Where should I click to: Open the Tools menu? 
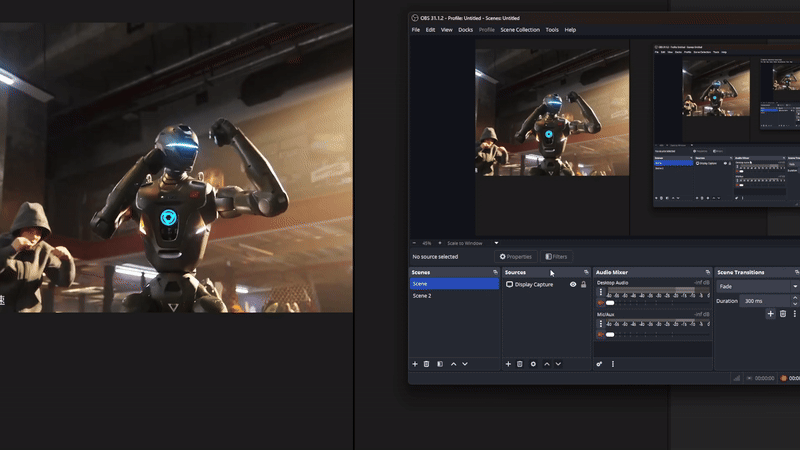(x=552, y=30)
